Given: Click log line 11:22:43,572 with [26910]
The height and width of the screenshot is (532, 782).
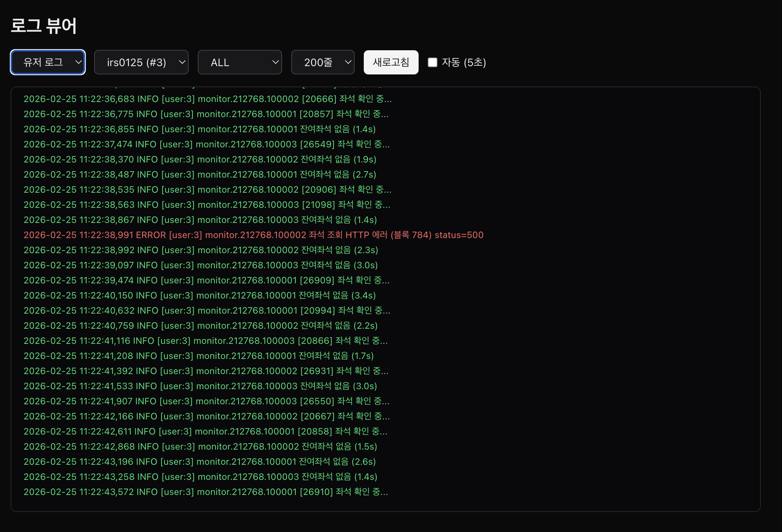Looking at the screenshot, I should tap(206, 492).
